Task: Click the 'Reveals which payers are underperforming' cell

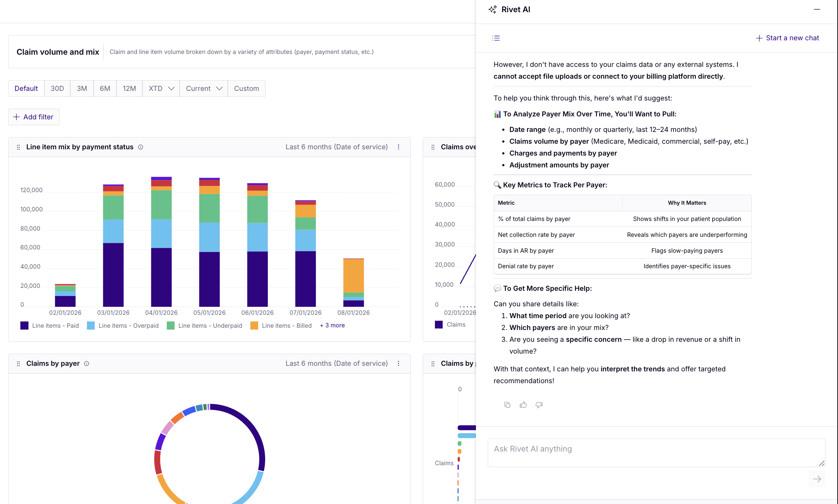Action: [687, 235]
